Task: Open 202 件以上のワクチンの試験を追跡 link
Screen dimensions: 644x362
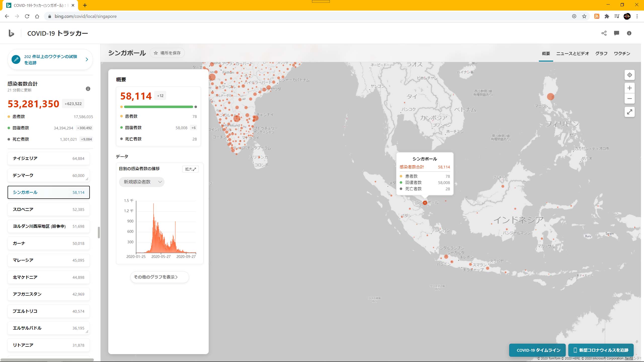Action: [x=50, y=60]
